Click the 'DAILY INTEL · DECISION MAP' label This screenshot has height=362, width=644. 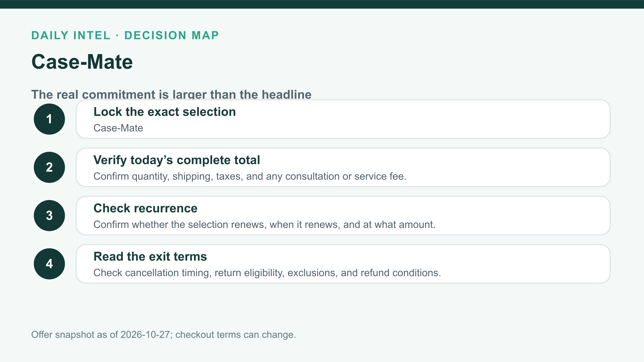click(125, 35)
